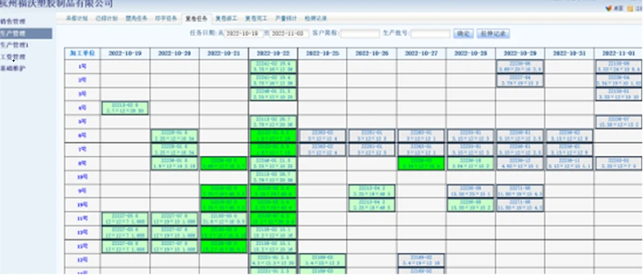Click the start date field 2022-10-19

[x=244, y=34]
